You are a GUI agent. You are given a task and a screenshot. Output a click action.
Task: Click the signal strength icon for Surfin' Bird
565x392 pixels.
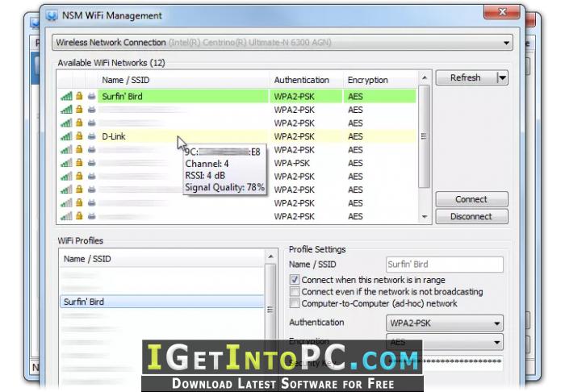pyautogui.click(x=66, y=96)
